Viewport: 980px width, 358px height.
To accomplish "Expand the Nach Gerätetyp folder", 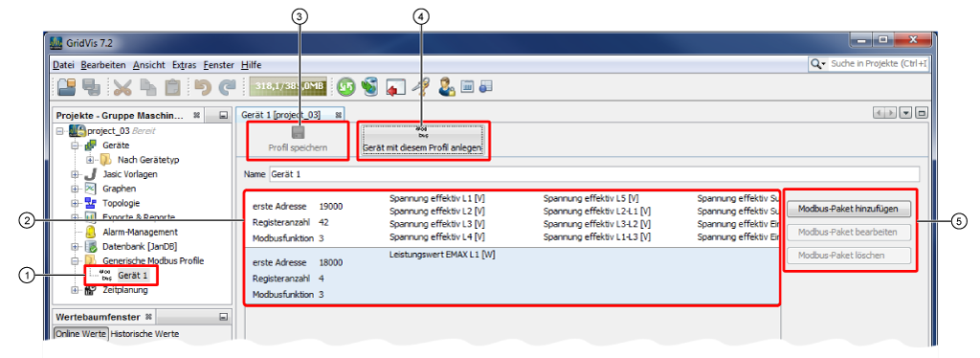I will (x=90, y=160).
